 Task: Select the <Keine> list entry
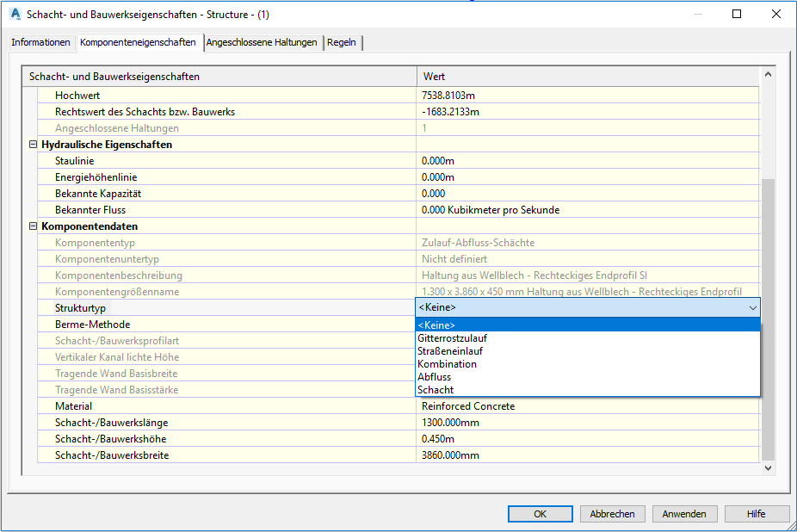click(x=436, y=325)
